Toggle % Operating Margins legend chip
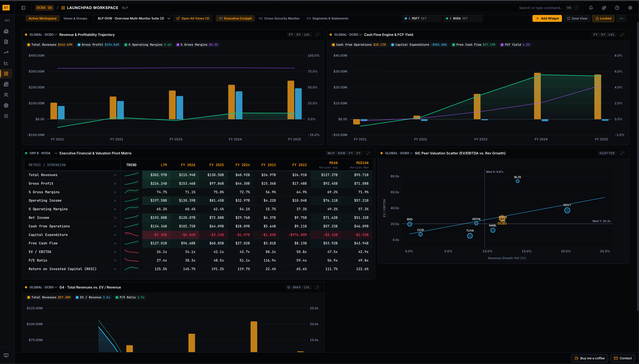Screen dimensions: 639x364 (148, 45)
